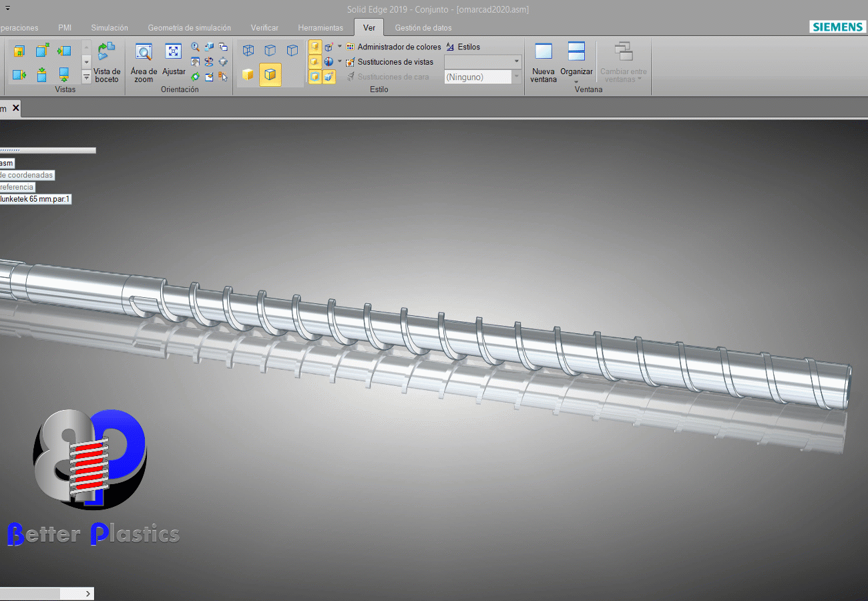The height and width of the screenshot is (601, 868).
Task: Open the Geometría de simulación tab
Action: (190, 28)
